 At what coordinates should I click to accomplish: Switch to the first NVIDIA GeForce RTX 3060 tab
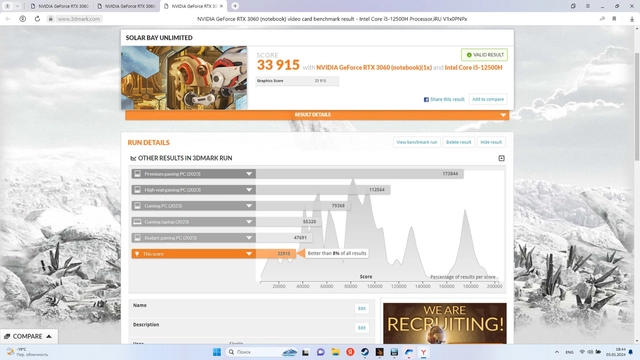(60, 6)
